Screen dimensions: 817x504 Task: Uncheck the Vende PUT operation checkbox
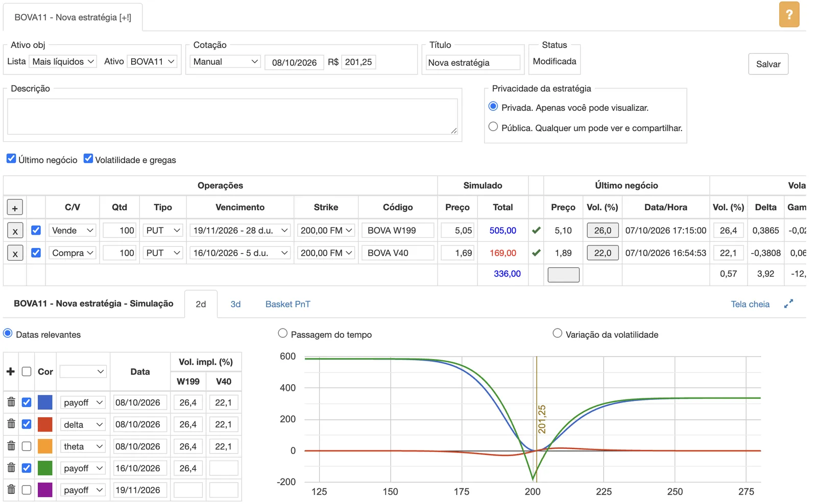tap(36, 231)
